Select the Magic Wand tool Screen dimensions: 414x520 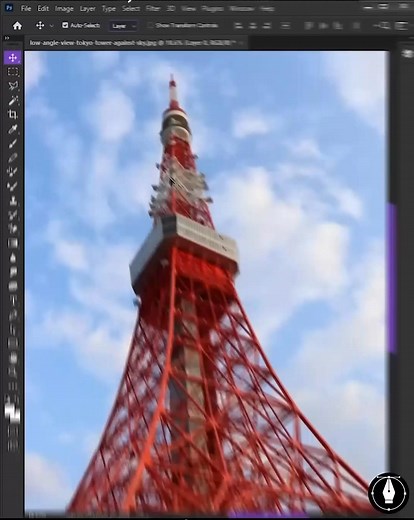pyautogui.click(x=13, y=100)
